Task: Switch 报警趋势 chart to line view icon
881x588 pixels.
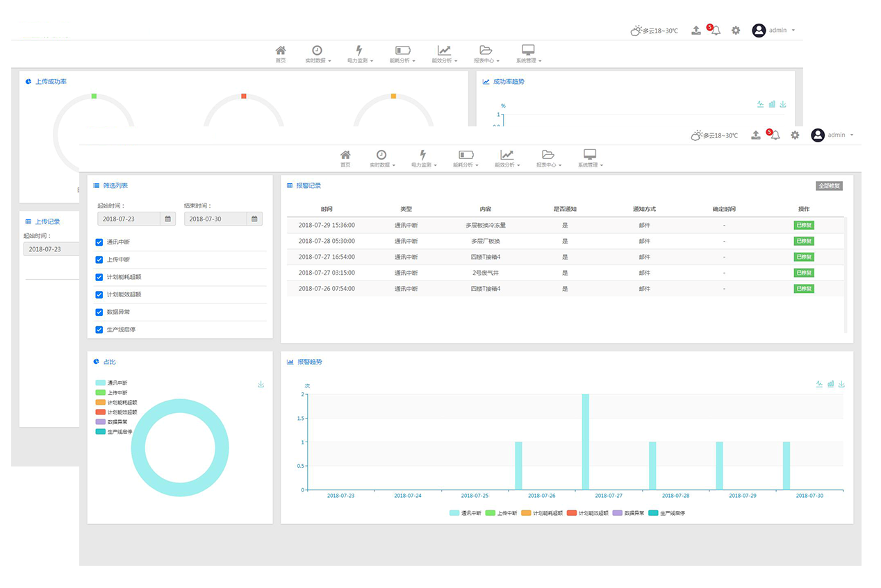Action: pyautogui.click(x=819, y=384)
